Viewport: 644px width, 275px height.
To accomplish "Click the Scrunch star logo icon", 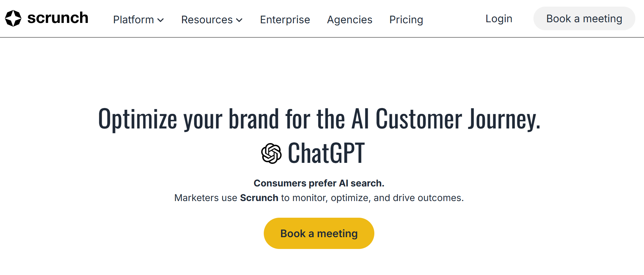I will point(12,18).
